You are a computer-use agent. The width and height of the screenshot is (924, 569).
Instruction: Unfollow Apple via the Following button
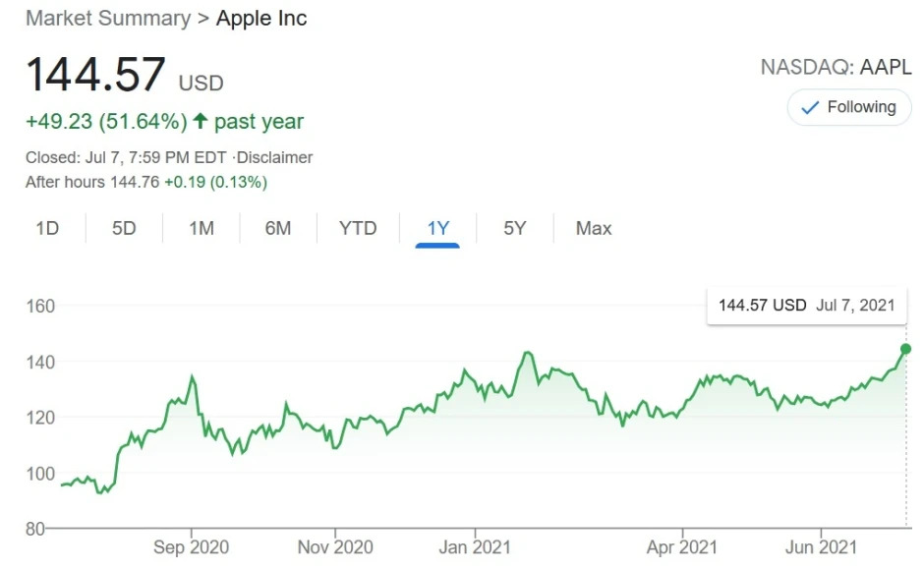(x=848, y=106)
